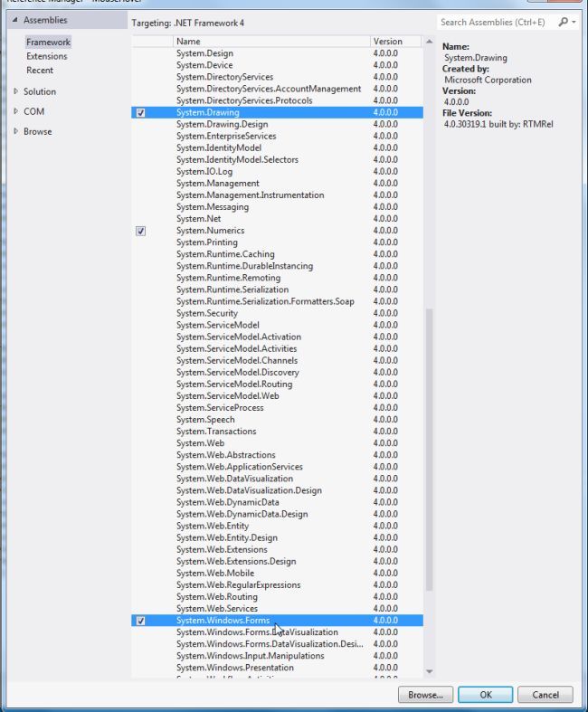Select the System.Design row
Screen dimensions: 588x712
[277, 53]
